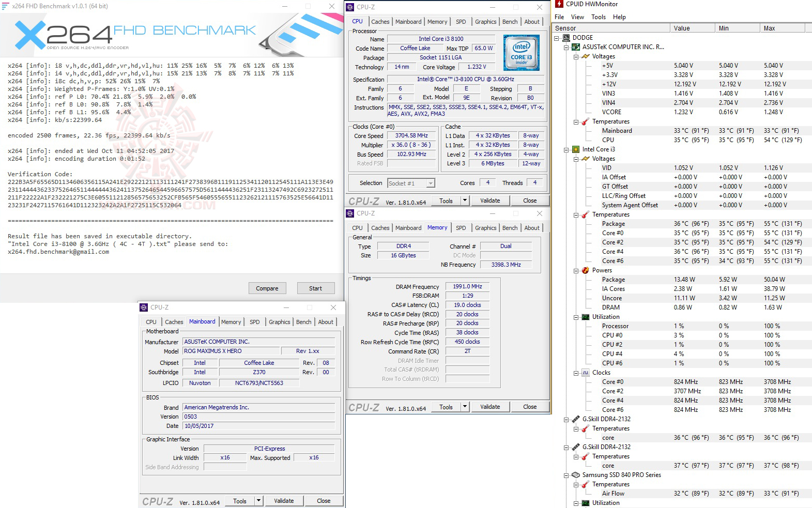Select the DODGE computer icon in HWMonitor
812x508 pixels.
click(566, 38)
